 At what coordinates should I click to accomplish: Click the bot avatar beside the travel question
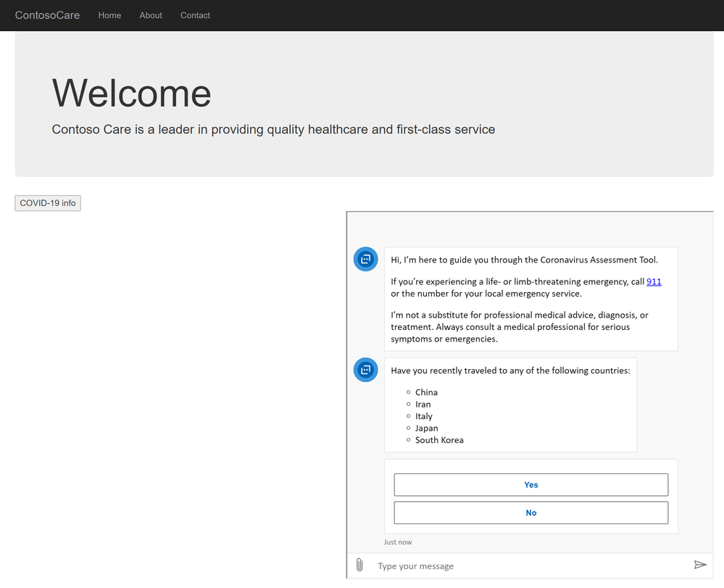pos(365,370)
